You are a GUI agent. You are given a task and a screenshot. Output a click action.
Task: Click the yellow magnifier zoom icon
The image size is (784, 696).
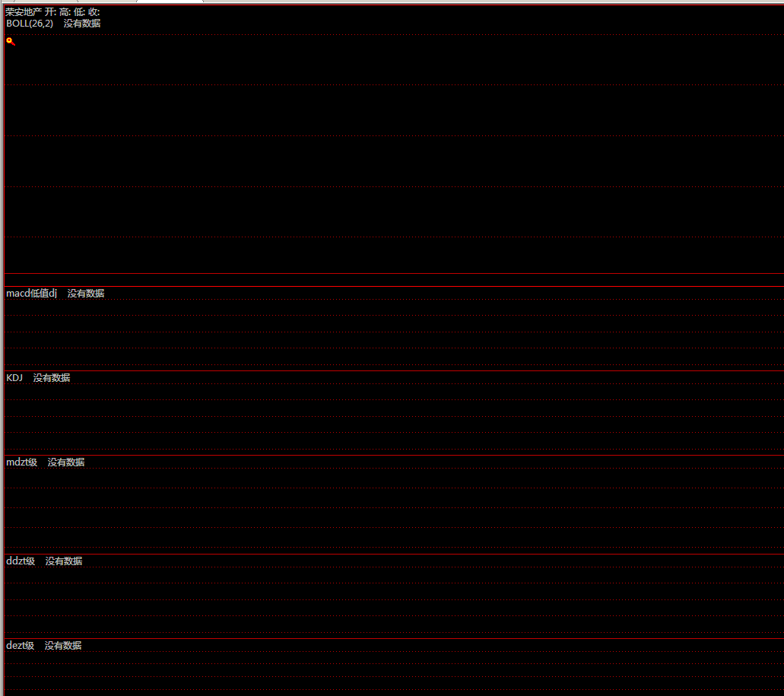pos(11,42)
